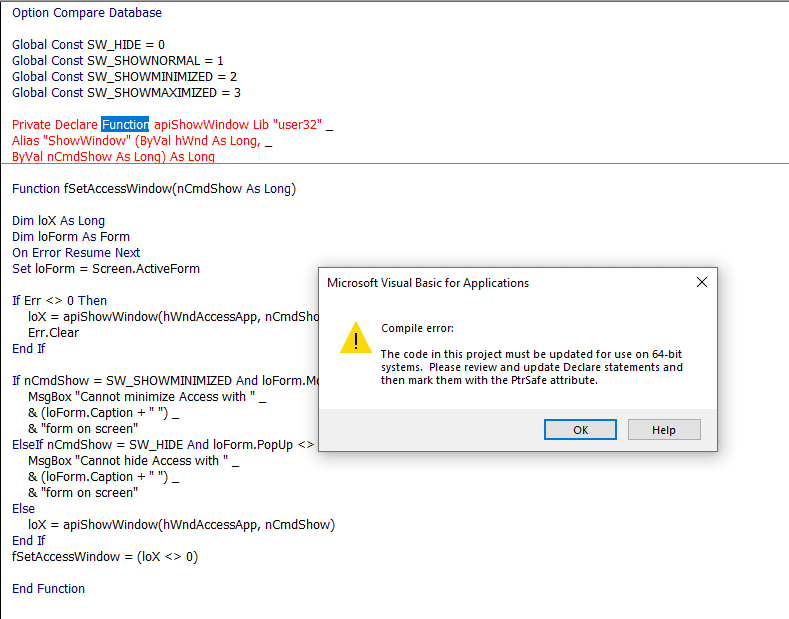Click the SW_SHOWMAXIMIZED constant line

tap(126, 93)
